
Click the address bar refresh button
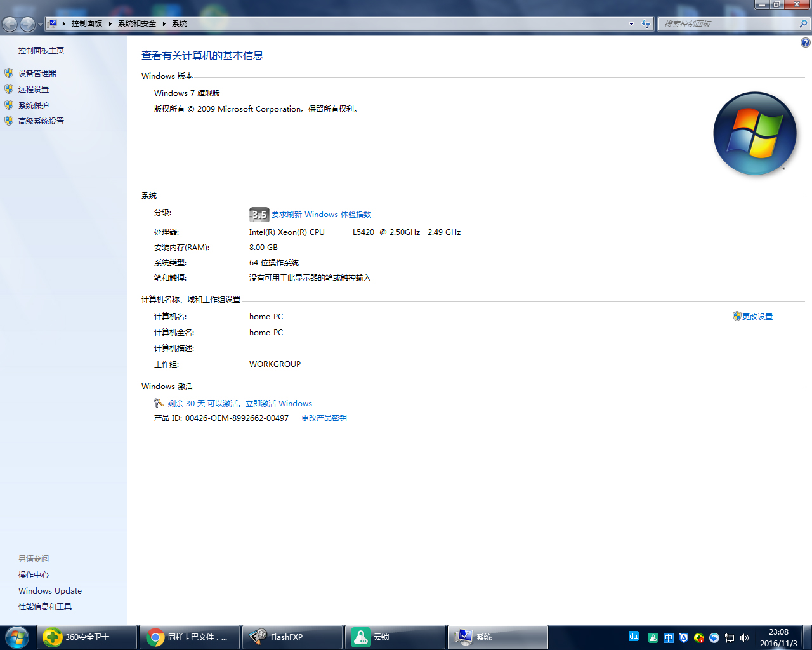coord(646,23)
